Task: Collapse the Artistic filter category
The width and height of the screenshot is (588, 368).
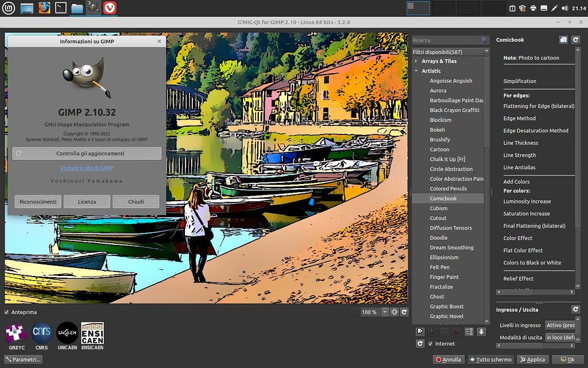Action: point(415,71)
